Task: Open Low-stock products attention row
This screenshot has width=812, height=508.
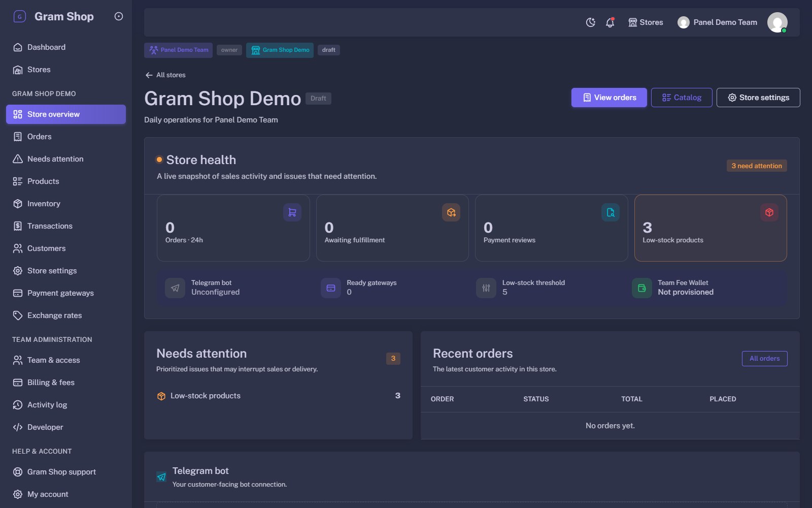Action: (278, 396)
